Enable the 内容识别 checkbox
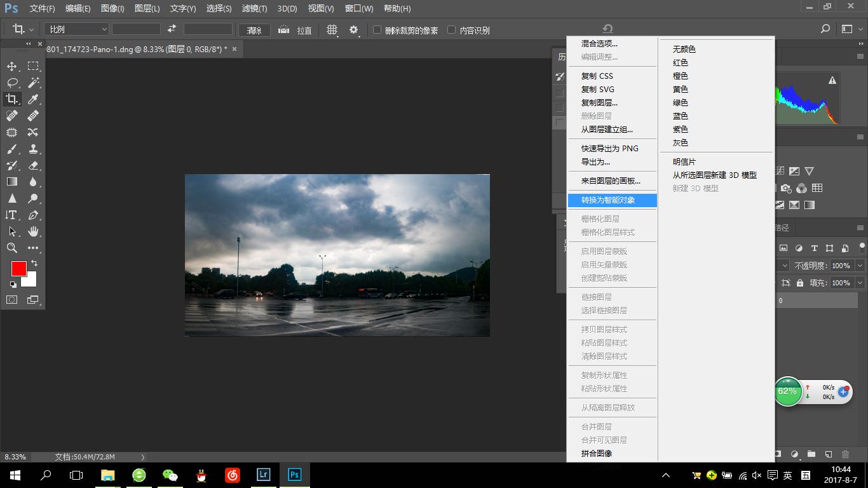This screenshot has width=868, height=488. click(x=452, y=29)
